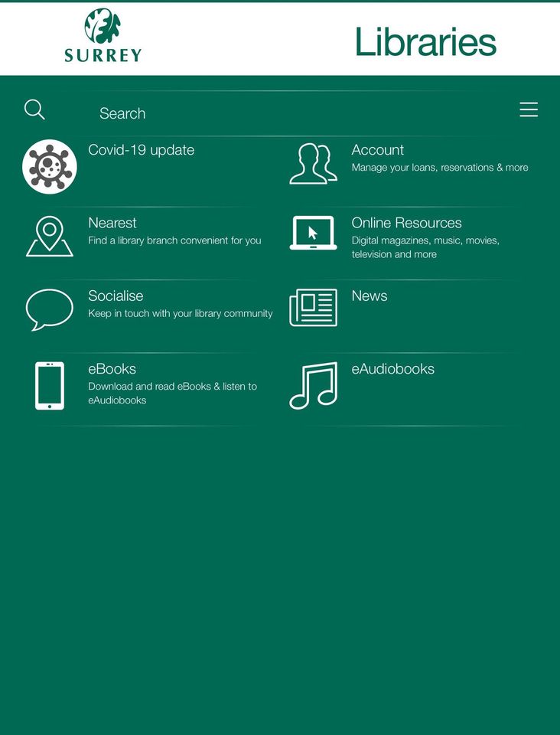Click 'Manage your loans, reservations & more'

tap(440, 168)
